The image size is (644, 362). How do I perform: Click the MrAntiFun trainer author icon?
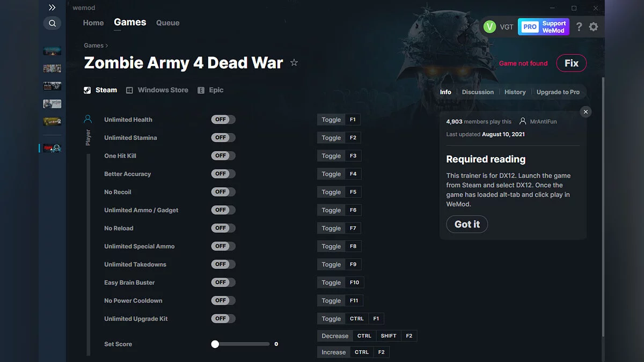pos(523,122)
